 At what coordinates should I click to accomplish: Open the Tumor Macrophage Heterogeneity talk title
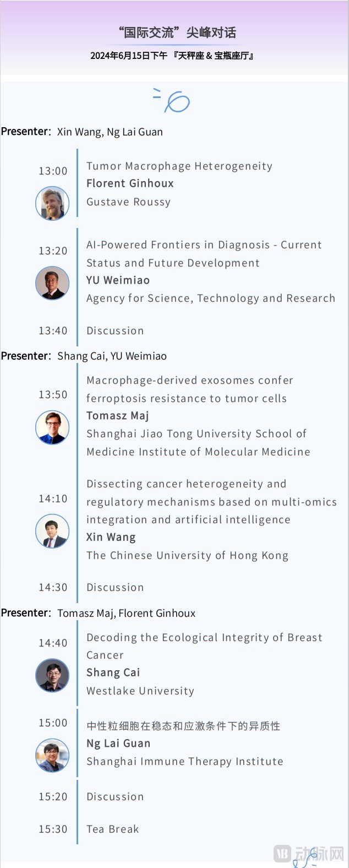179,166
